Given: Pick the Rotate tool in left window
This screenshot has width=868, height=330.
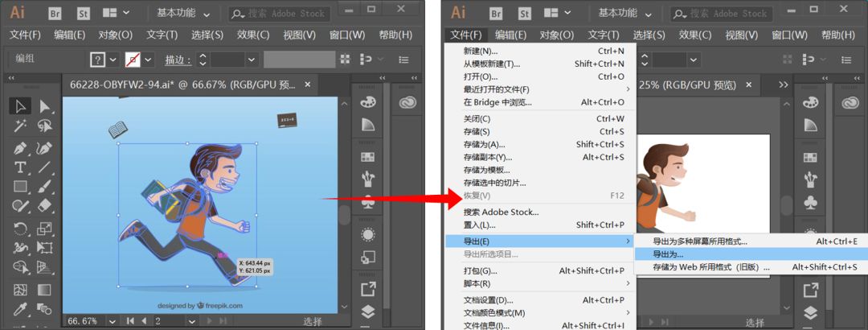Looking at the screenshot, I should click(20, 228).
